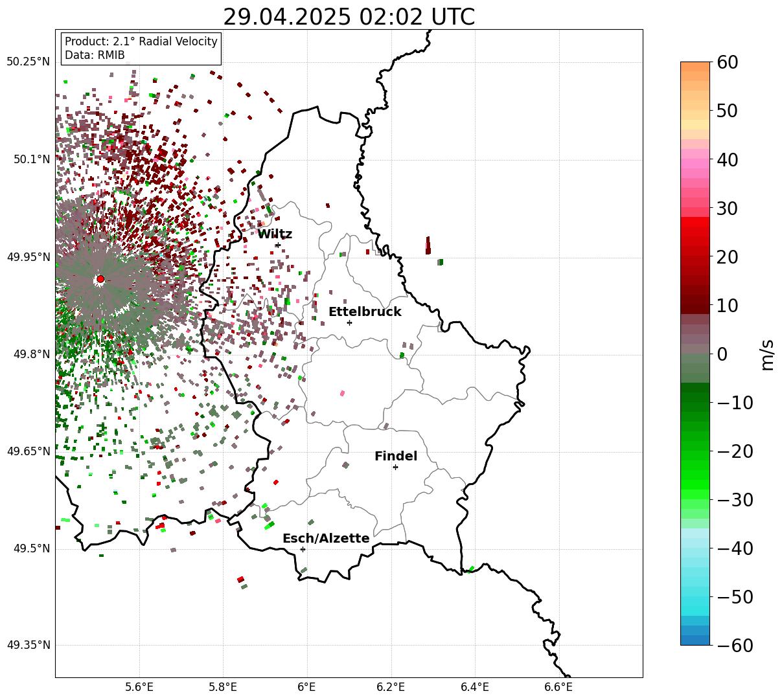
Task: Click the −10 colorbar tick label
Action: (x=735, y=403)
